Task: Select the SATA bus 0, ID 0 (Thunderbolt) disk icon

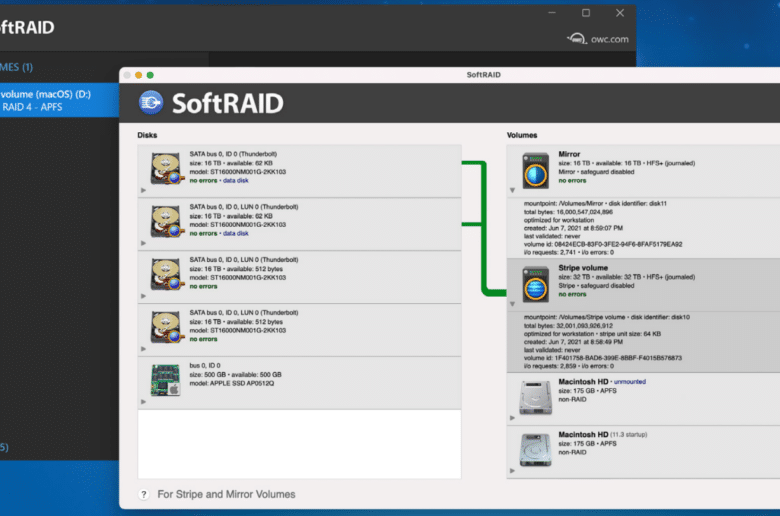Action: click(x=166, y=169)
